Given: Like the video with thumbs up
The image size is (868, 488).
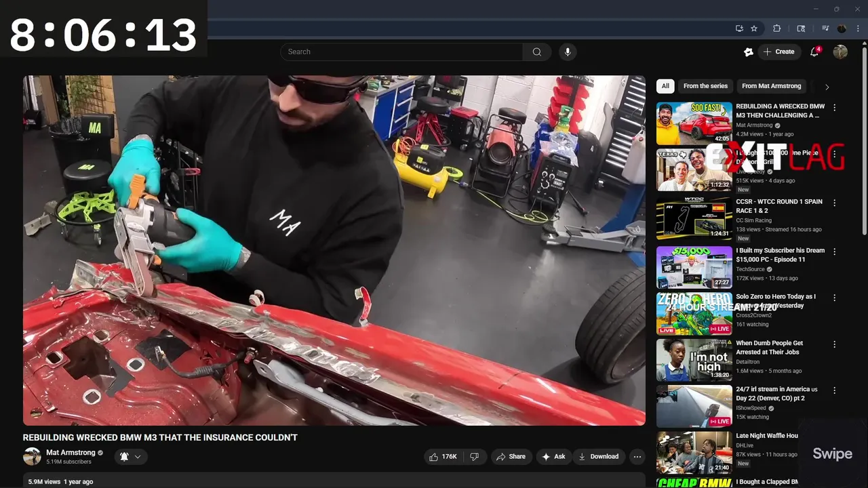Looking at the screenshot, I should (443, 457).
